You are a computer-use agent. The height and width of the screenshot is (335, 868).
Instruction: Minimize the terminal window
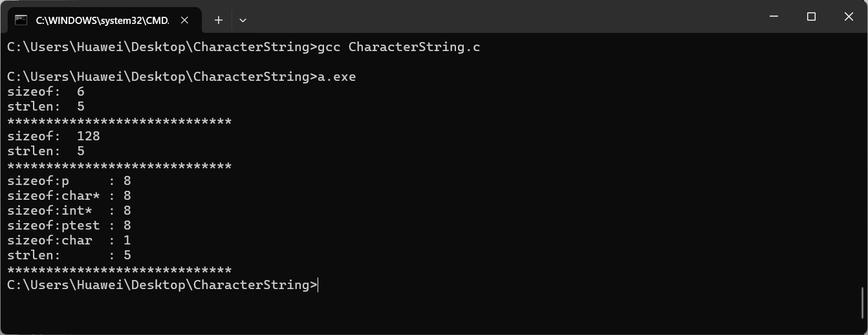pyautogui.click(x=774, y=17)
